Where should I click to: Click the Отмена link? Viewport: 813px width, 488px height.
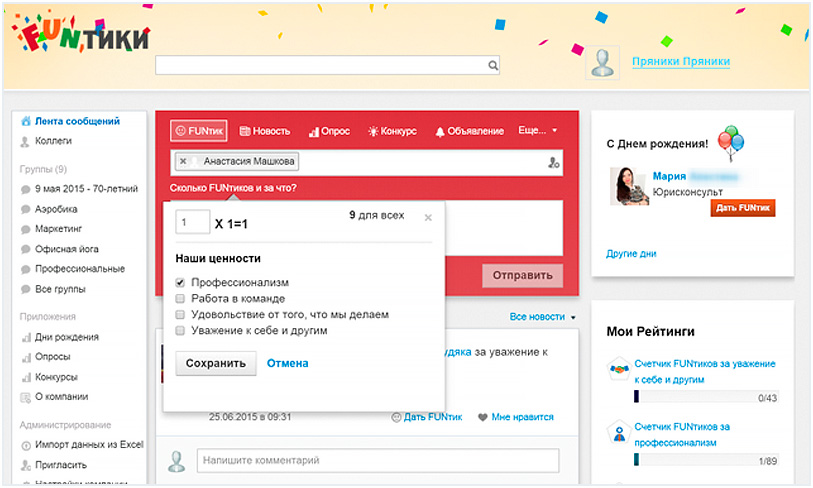[287, 364]
